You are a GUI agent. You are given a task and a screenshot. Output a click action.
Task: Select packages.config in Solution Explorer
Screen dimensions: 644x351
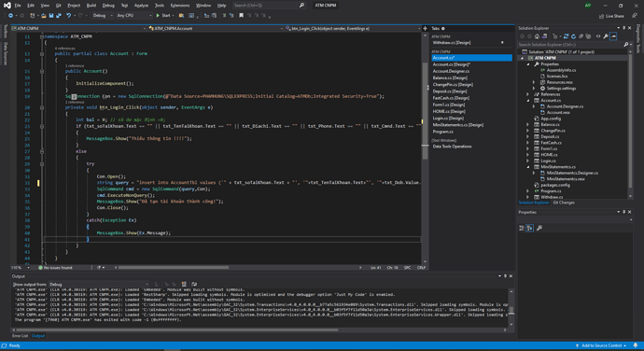click(x=555, y=185)
